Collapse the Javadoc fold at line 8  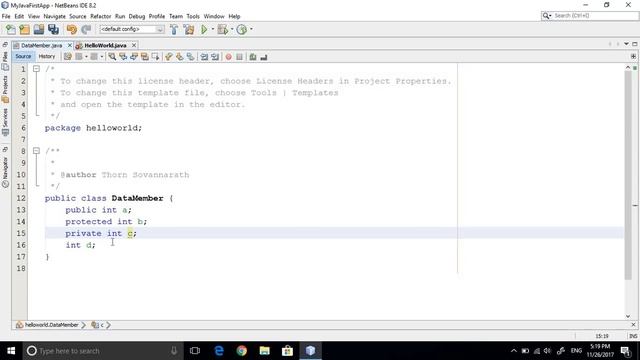tap(36, 151)
